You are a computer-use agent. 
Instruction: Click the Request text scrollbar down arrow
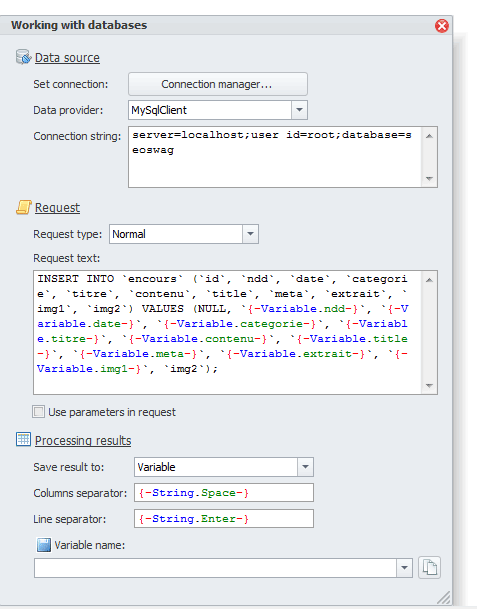tap(429, 386)
